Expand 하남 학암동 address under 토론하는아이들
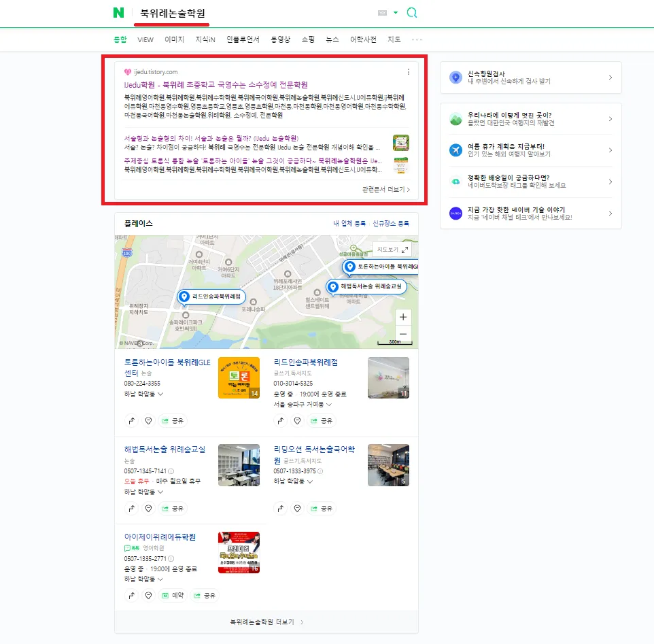This screenshot has height=644, width=654. click(143, 394)
